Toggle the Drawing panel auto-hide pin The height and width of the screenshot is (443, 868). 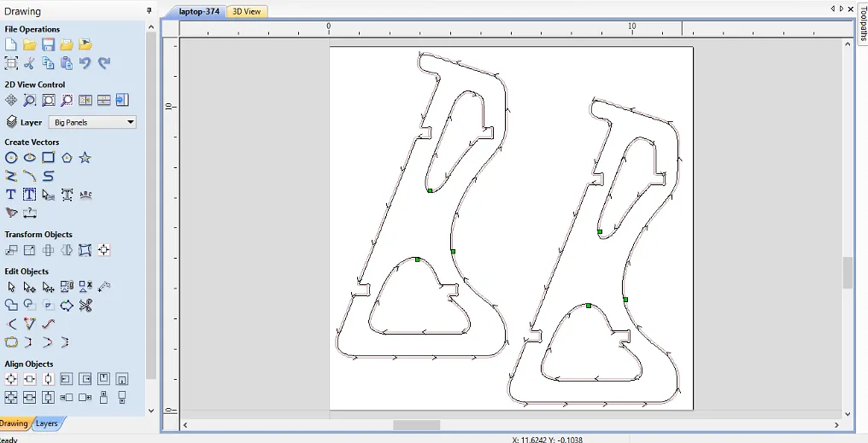tap(150, 11)
